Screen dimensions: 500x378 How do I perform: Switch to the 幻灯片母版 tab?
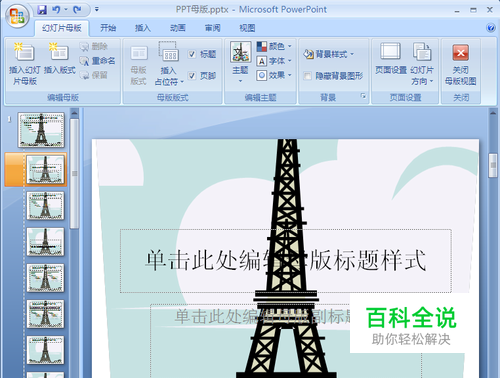(62, 28)
